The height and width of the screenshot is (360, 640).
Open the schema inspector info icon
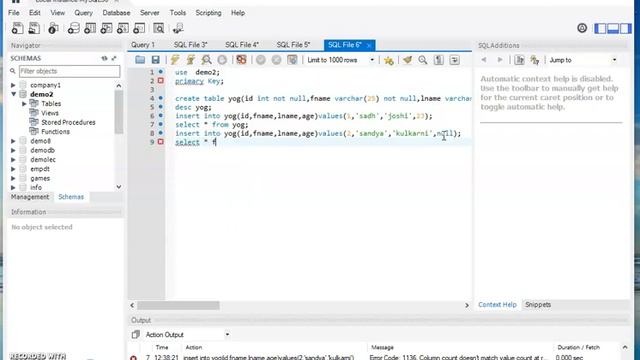tap(53, 28)
